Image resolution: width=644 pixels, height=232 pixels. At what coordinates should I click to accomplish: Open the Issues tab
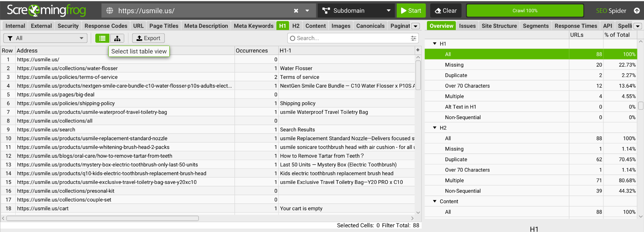(x=467, y=26)
